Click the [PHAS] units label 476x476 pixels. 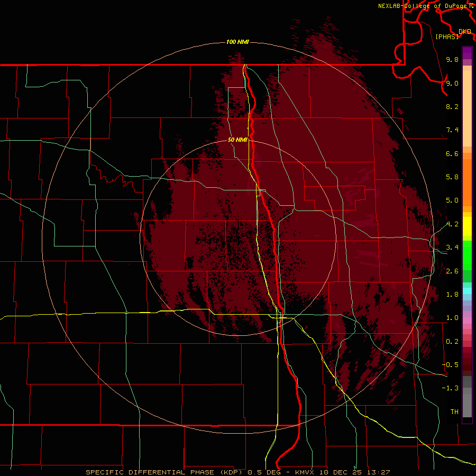click(447, 36)
